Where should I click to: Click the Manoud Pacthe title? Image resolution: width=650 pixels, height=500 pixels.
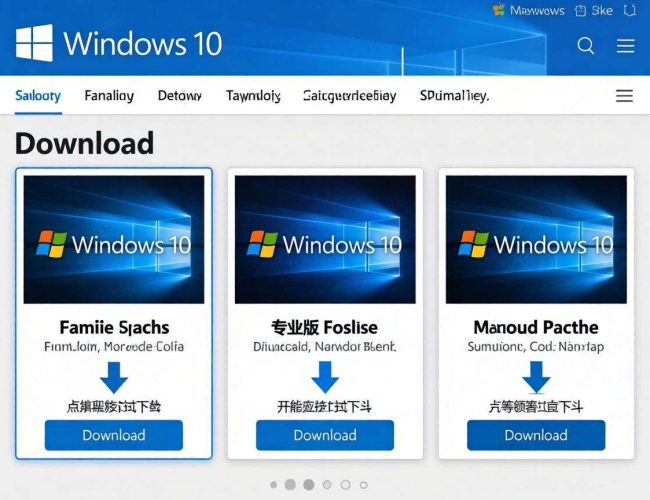click(x=536, y=328)
